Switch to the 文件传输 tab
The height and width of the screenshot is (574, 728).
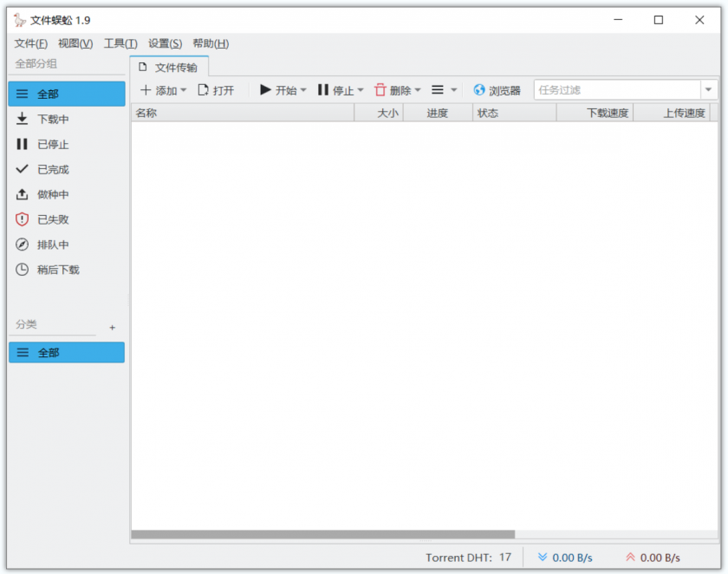[169, 67]
